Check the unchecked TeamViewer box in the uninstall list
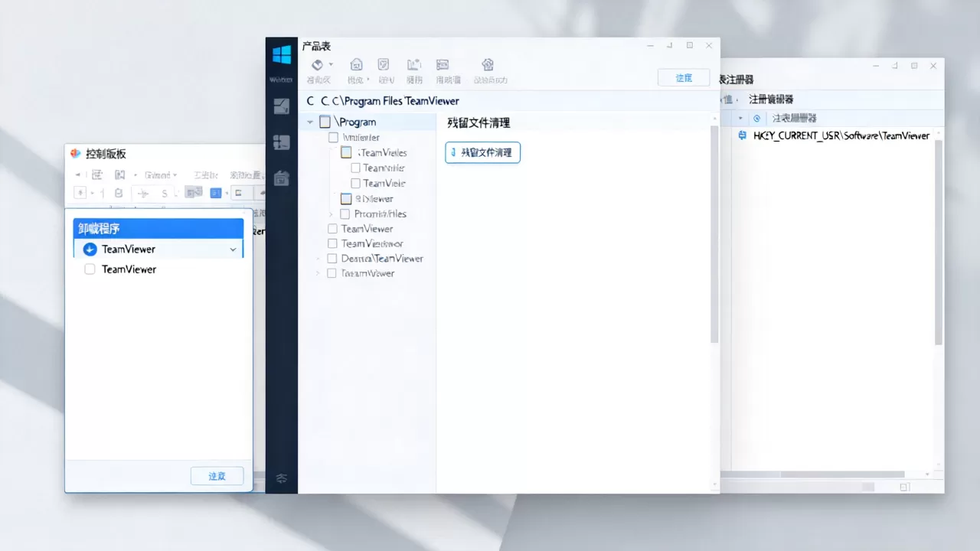Screen dimensions: 980x551 point(90,269)
